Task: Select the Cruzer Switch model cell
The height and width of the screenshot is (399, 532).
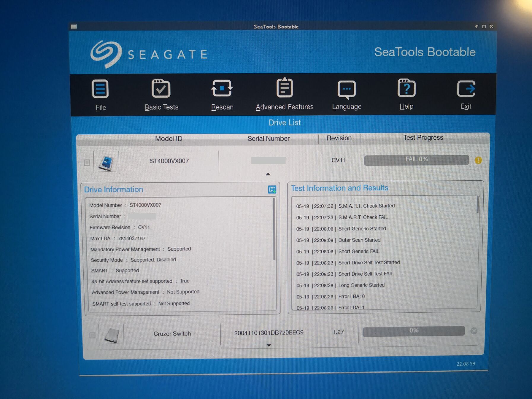Action: [x=172, y=334]
